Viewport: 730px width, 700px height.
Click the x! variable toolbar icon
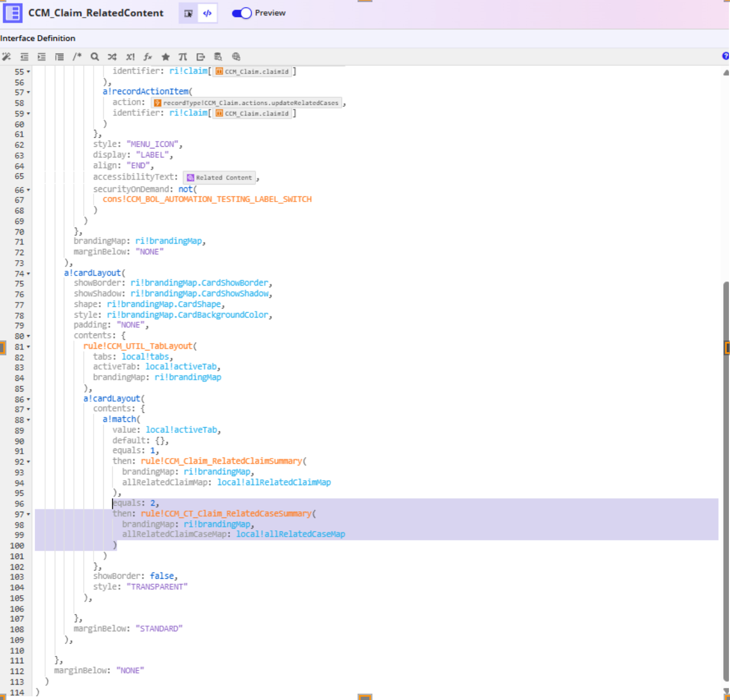click(130, 57)
